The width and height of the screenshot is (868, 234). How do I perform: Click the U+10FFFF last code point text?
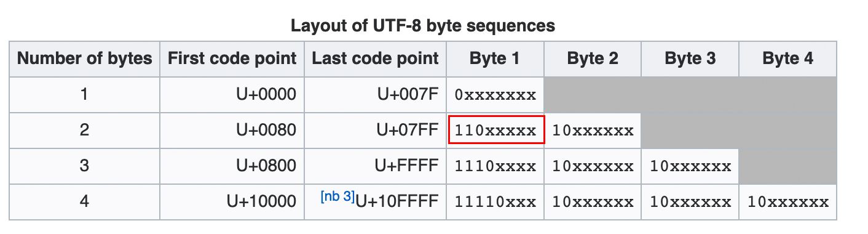tap(398, 201)
